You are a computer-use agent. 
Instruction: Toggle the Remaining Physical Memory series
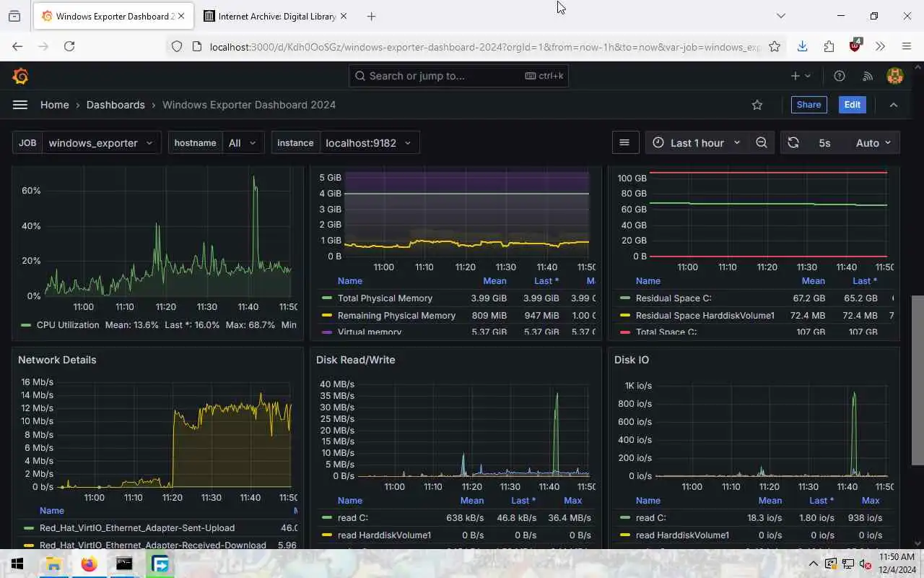396,316
